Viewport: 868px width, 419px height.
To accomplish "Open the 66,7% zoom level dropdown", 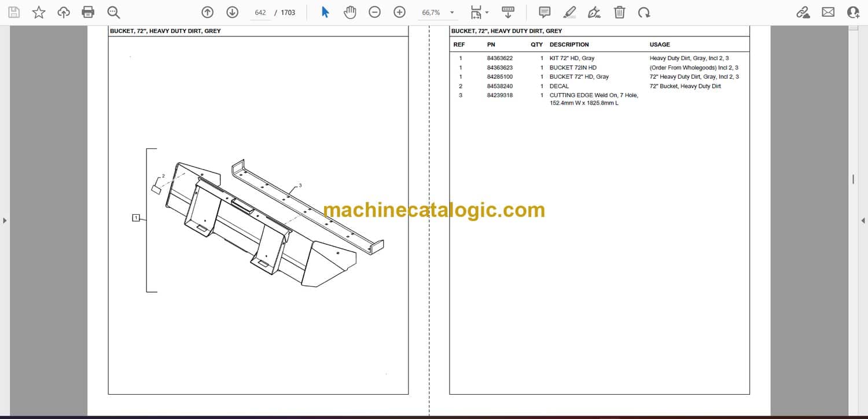I will coord(452,13).
